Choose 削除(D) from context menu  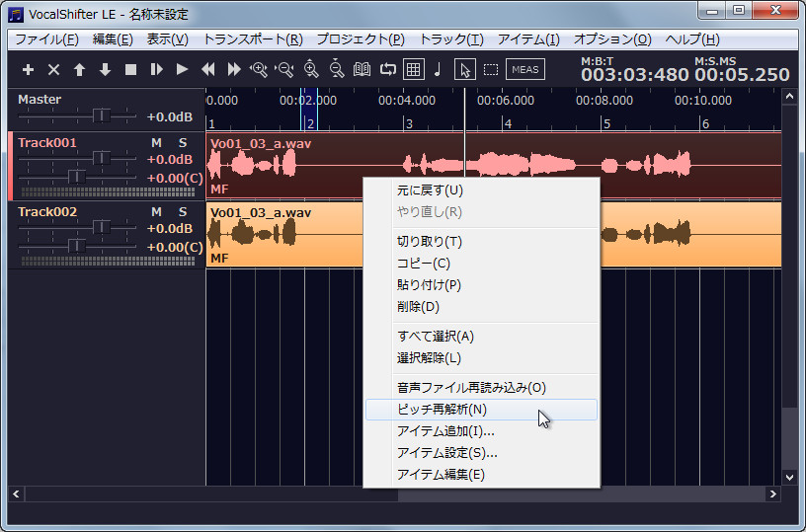482,307
